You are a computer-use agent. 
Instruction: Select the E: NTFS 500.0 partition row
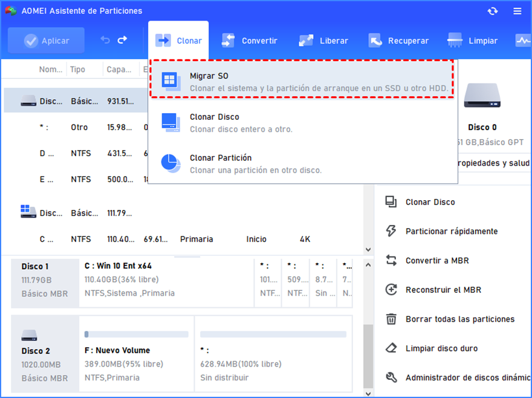pos(76,179)
